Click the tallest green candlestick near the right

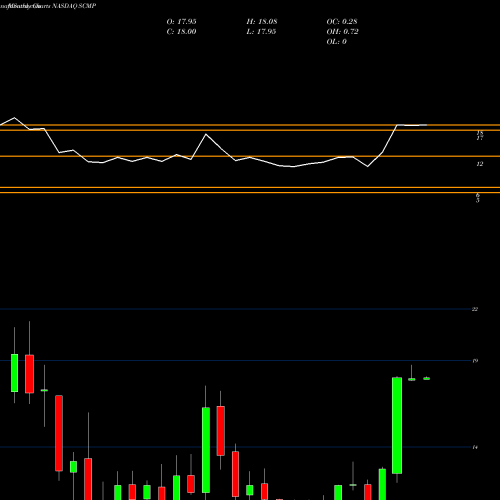click(x=397, y=425)
